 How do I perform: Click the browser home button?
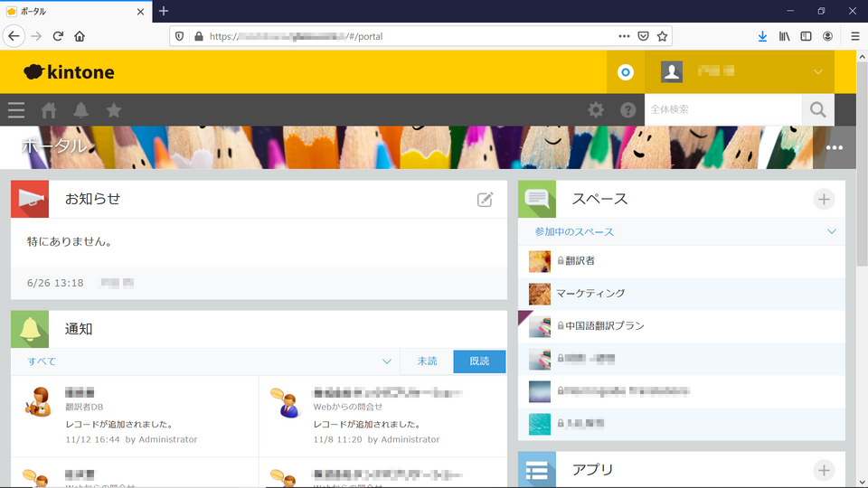click(80, 36)
